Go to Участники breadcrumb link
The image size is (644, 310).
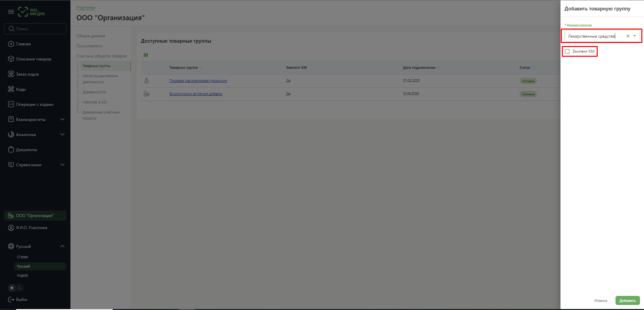[86, 7]
